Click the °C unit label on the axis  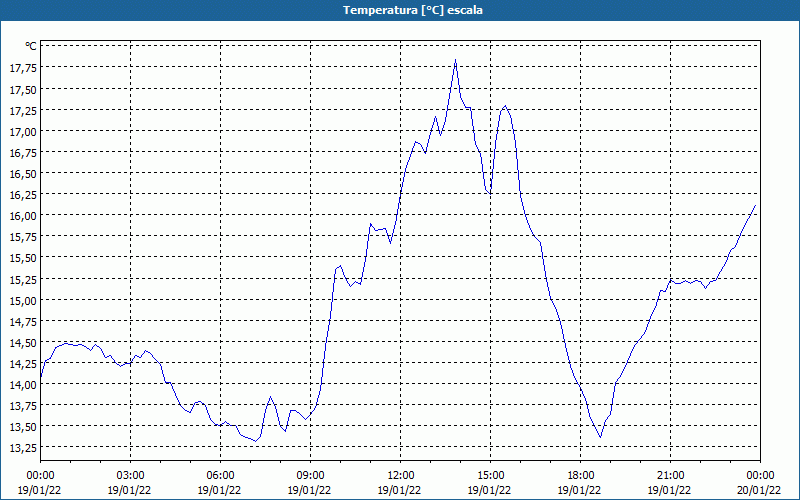point(31,46)
